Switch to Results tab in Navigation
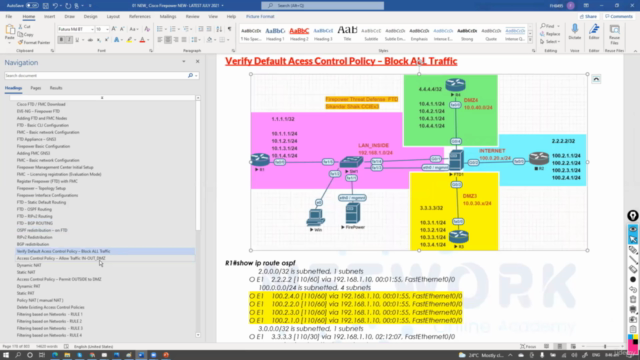The width and height of the screenshot is (640, 360). pyautogui.click(x=56, y=88)
